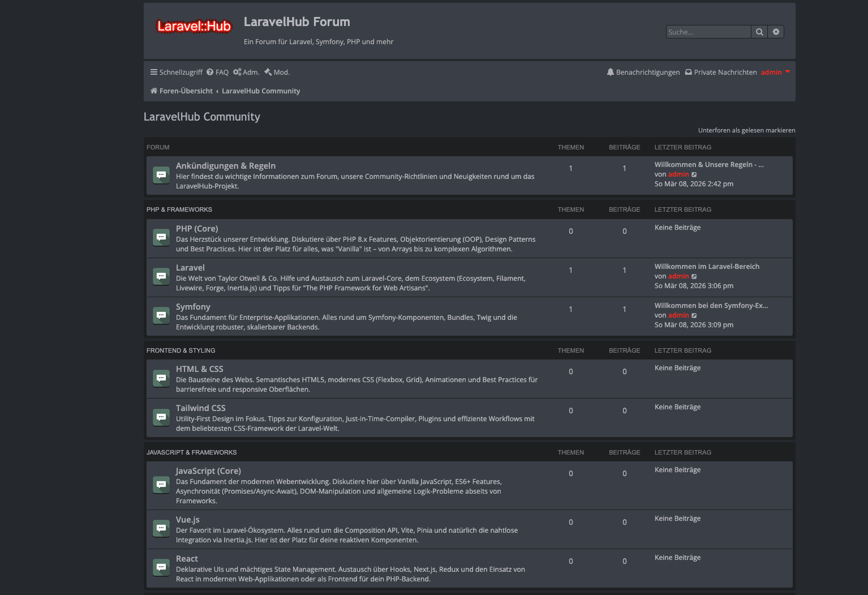868x595 pixels.
Task: Click the admin username under Ankündigungen & Regeln
Action: (x=678, y=174)
